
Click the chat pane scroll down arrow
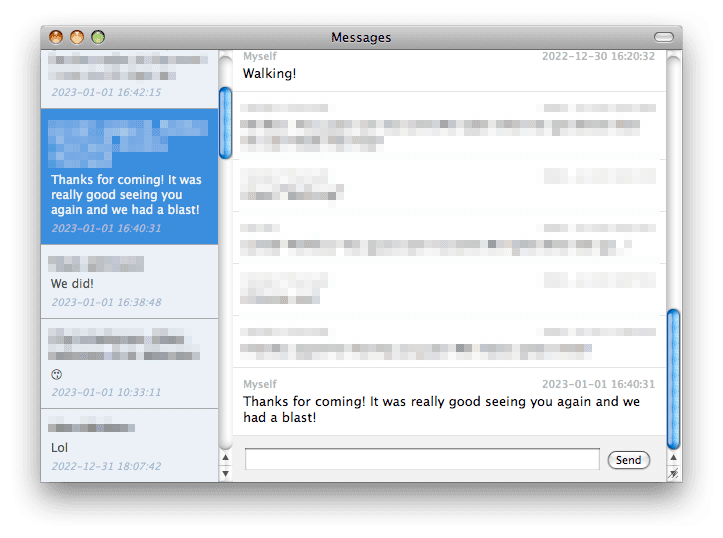pyautogui.click(x=673, y=473)
